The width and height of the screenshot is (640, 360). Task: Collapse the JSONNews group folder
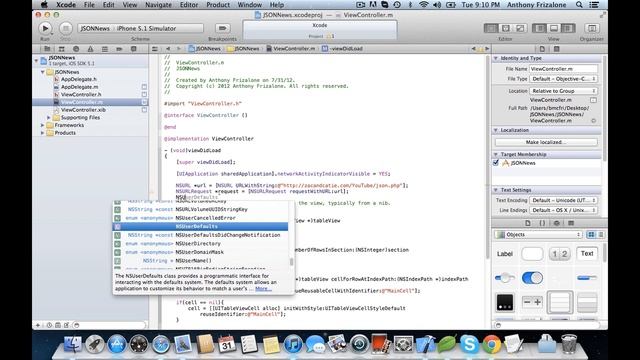[x=42, y=72]
